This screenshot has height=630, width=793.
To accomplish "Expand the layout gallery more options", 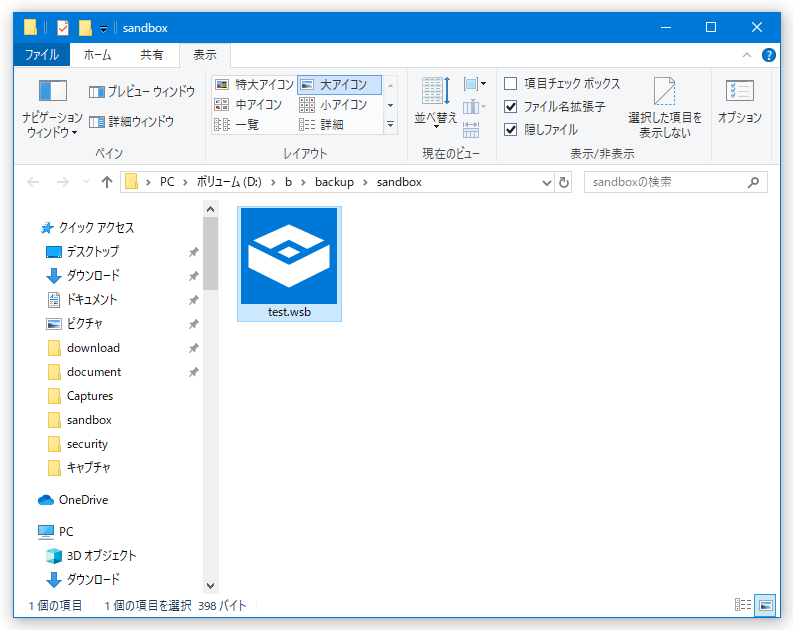I will coord(390,124).
